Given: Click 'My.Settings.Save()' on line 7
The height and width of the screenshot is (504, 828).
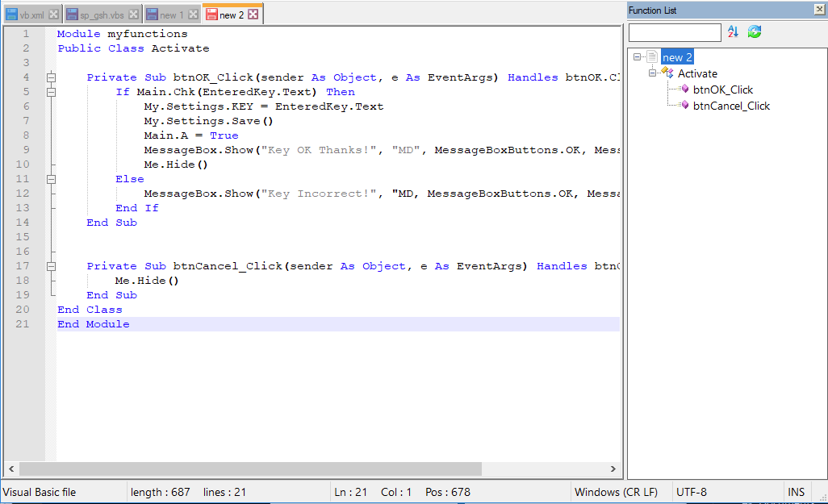Looking at the screenshot, I should point(208,121).
